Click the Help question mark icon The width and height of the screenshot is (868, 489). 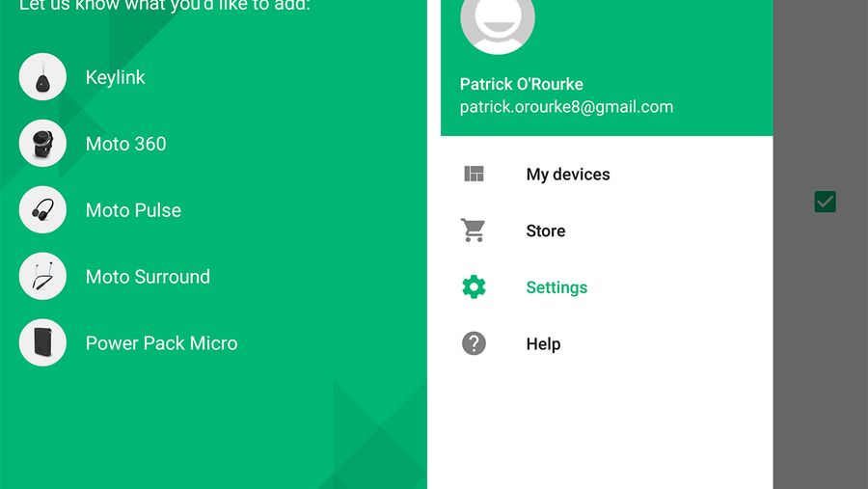(474, 343)
